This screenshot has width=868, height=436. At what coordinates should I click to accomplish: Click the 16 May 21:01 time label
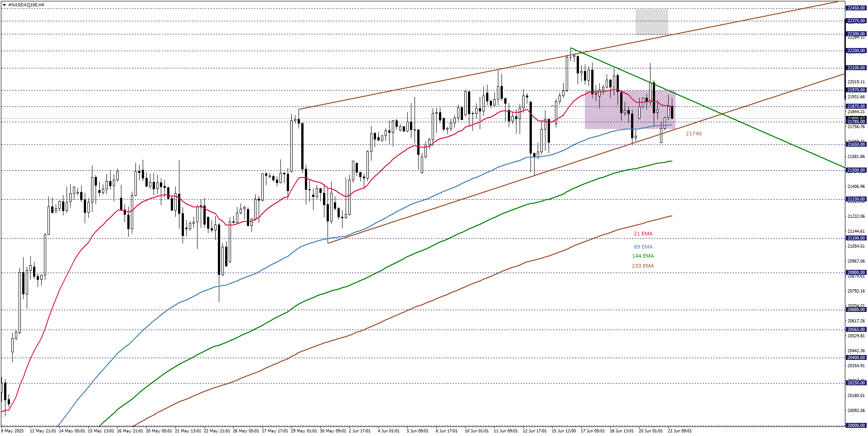(x=130, y=431)
